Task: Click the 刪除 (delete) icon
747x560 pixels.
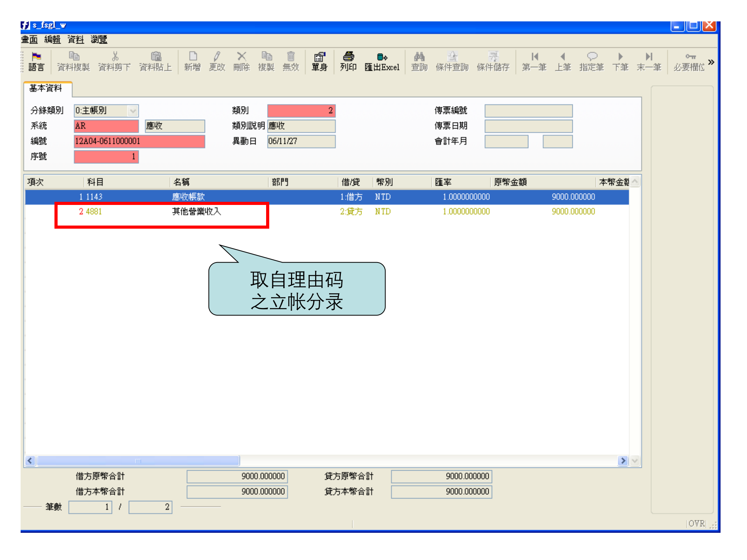Action: (x=241, y=61)
